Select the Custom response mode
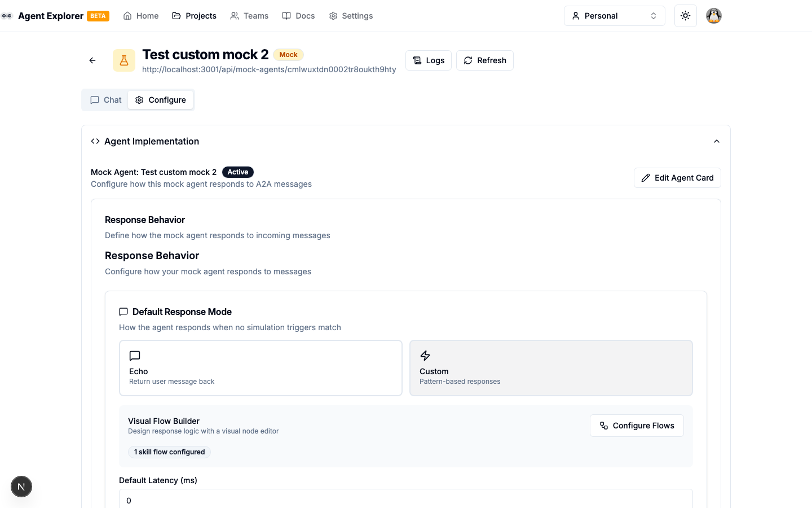This screenshot has height=508, width=812. [x=551, y=368]
